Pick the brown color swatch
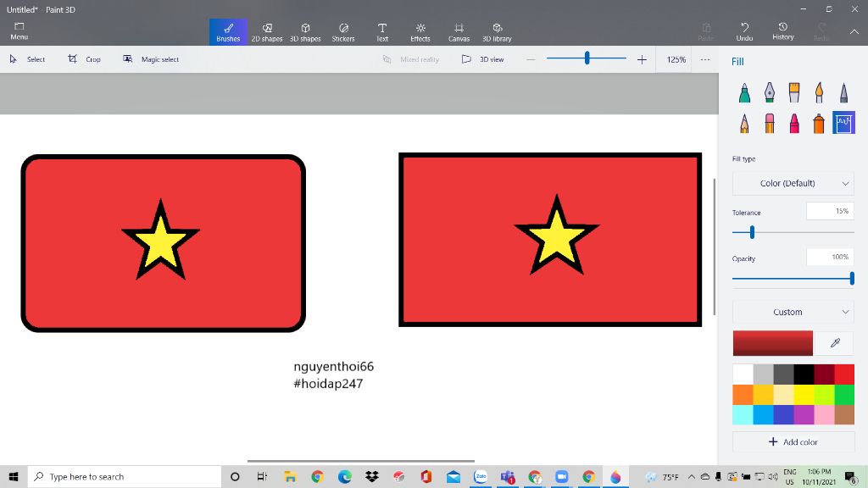Image resolution: width=868 pixels, height=488 pixels. (x=844, y=414)
